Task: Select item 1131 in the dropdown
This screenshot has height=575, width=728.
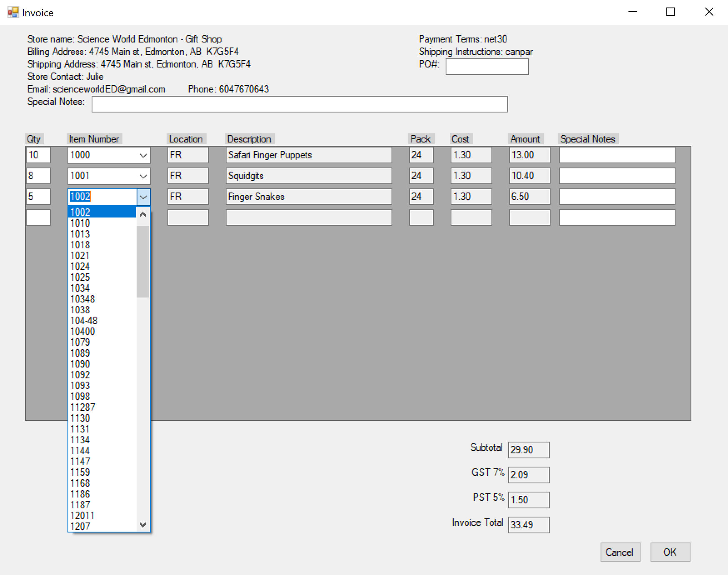Action: [x=102, y=429]
